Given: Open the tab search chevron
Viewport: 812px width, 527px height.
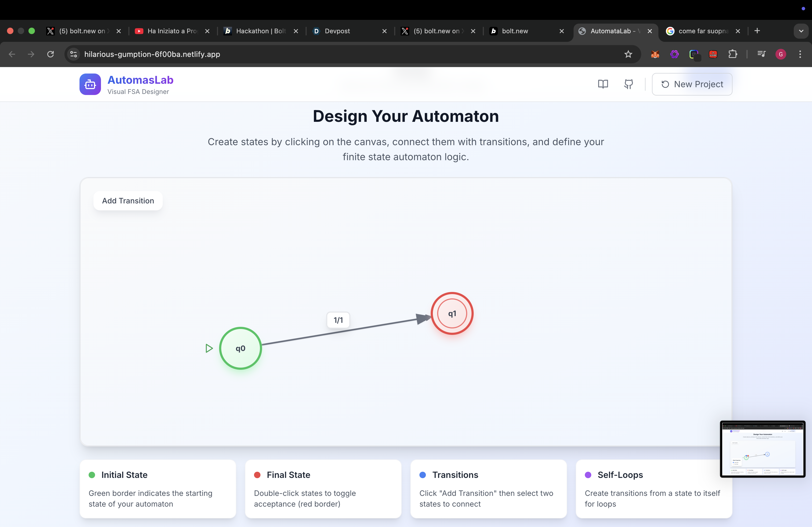Looking at the screenshot, I should (801, 31).
